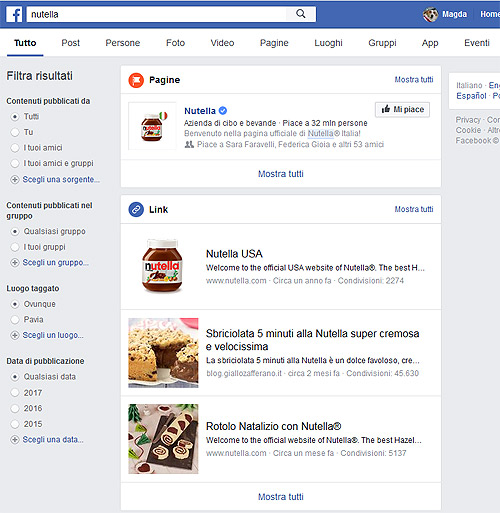The width and height of the screenshot is (500, 513).
Task: Click the Facebook logo icon
Action: (14, 14)
